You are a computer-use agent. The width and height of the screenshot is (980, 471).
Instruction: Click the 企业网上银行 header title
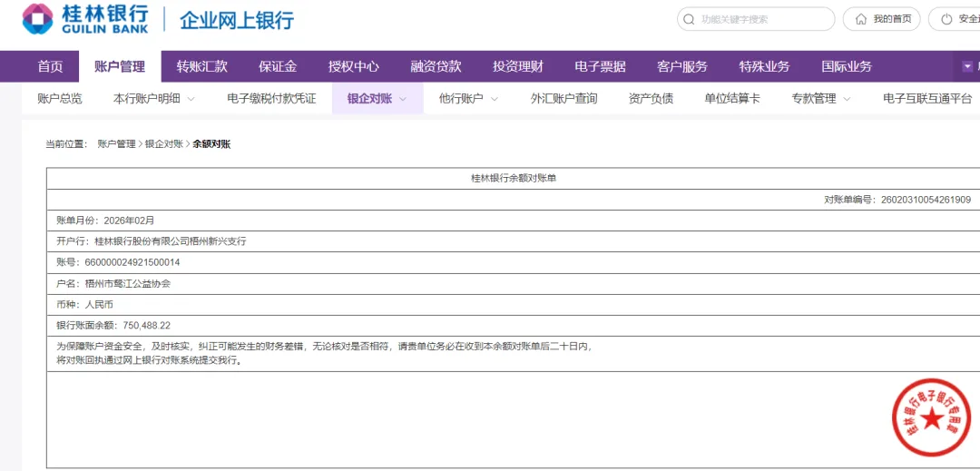(237, 20)
